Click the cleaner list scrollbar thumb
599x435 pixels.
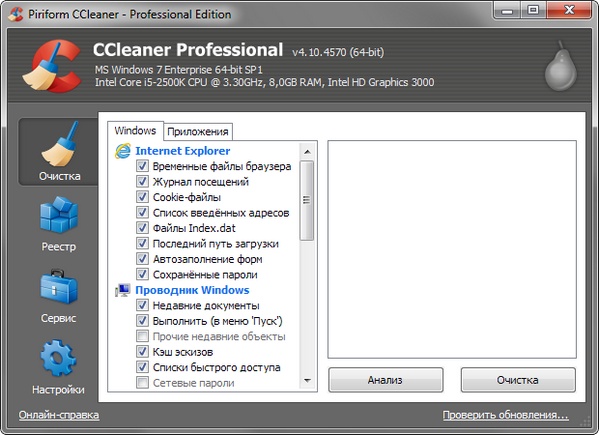coord(307,201)
